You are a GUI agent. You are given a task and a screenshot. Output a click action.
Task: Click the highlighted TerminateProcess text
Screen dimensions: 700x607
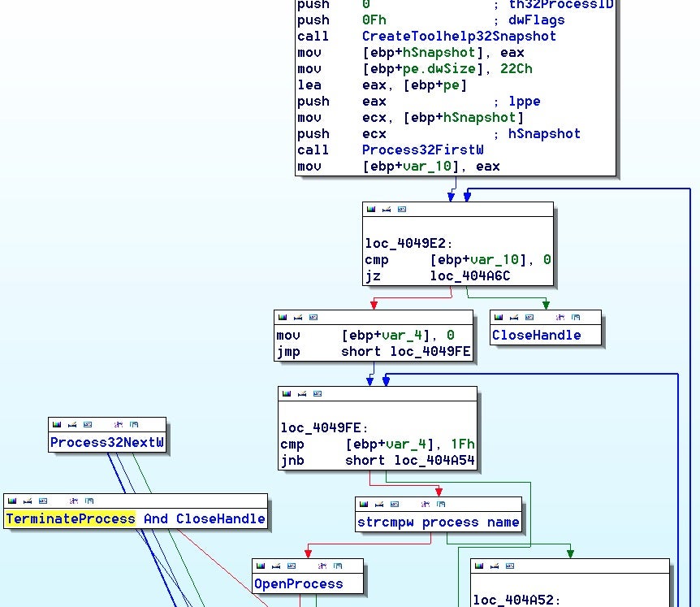(x=71, y=518)
